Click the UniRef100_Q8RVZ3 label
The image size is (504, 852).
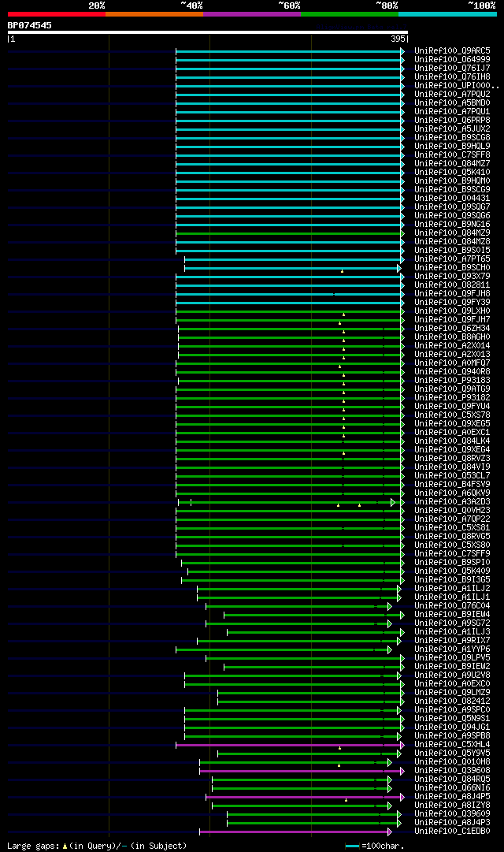pos(452,459)
